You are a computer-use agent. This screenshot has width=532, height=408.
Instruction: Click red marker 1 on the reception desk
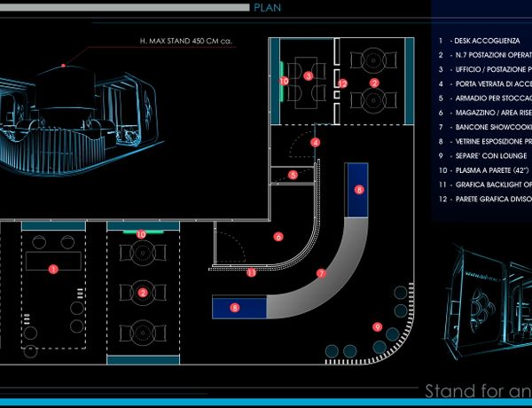coord(53,268)
